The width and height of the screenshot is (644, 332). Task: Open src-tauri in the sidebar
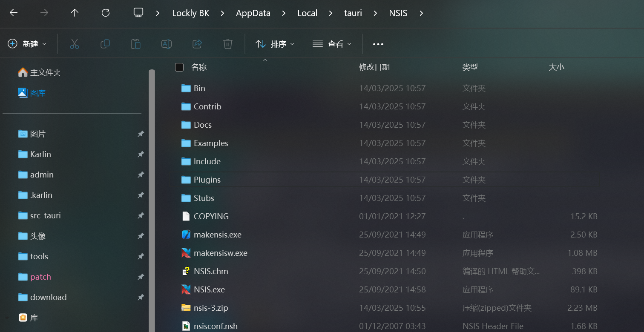46,215
